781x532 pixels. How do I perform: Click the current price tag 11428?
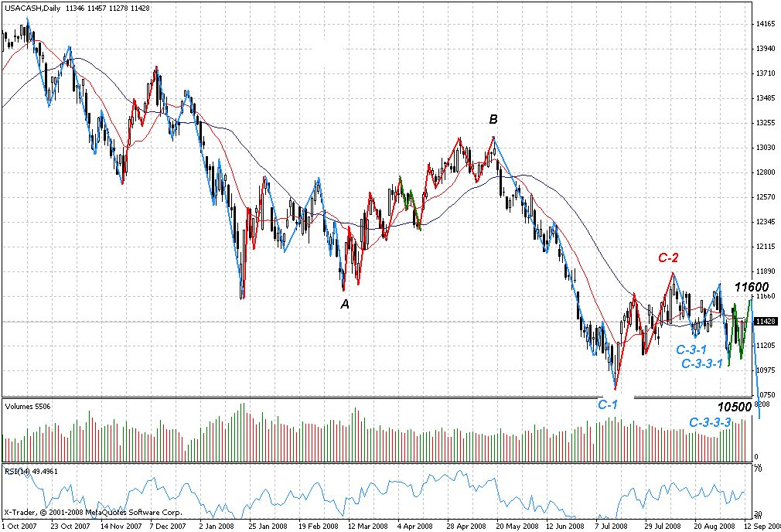point(766,321)
